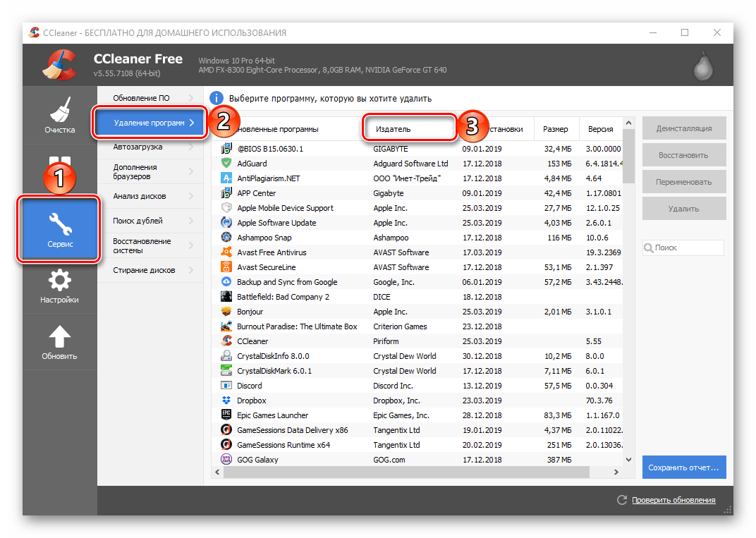The height and width of the screenshot is (538, 756).
Task: Click the Сохранить отчет button
Action: point(683,467)
